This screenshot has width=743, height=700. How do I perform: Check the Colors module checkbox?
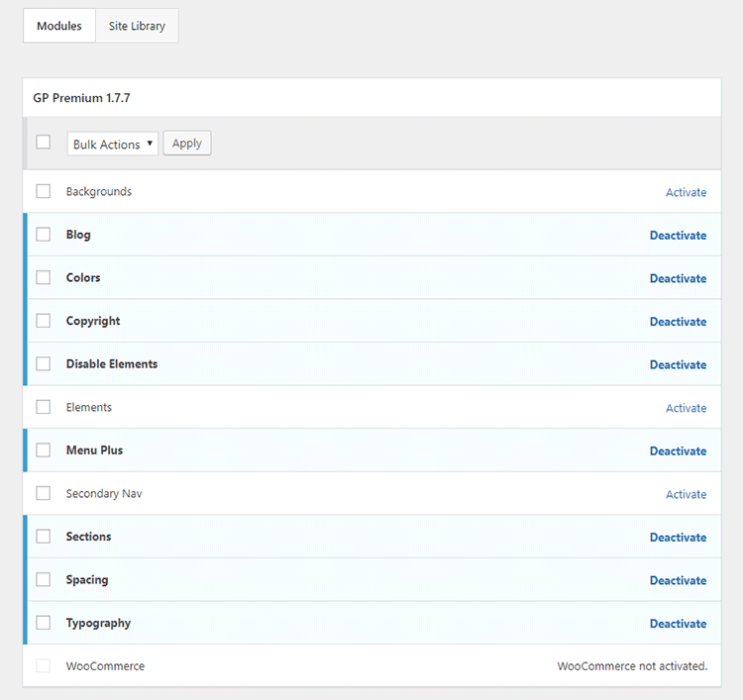(44, 277)
